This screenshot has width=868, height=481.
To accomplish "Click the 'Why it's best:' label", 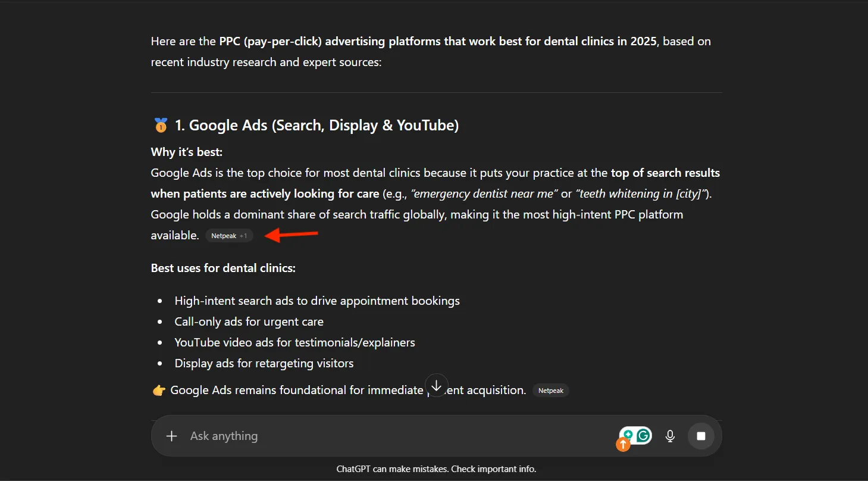I will click(x=187, y=152).
